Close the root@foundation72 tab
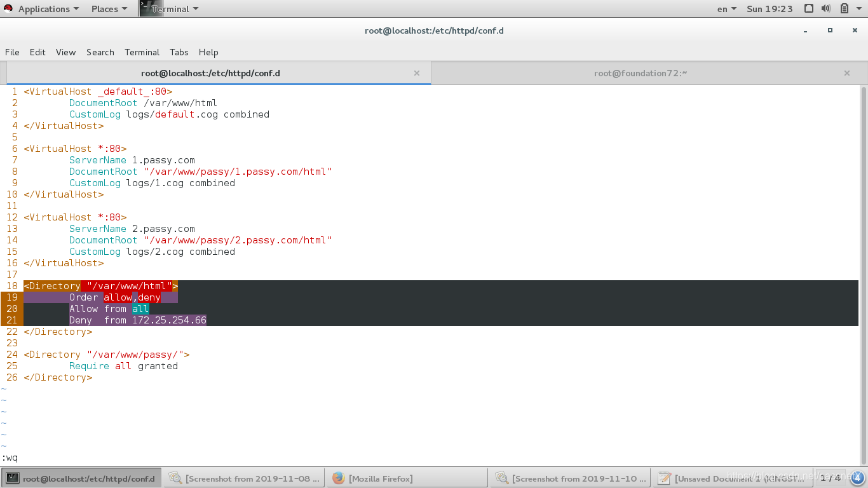The width and height of the screenshot is (868, 488). pyautogui.click(x=847, y=73)
